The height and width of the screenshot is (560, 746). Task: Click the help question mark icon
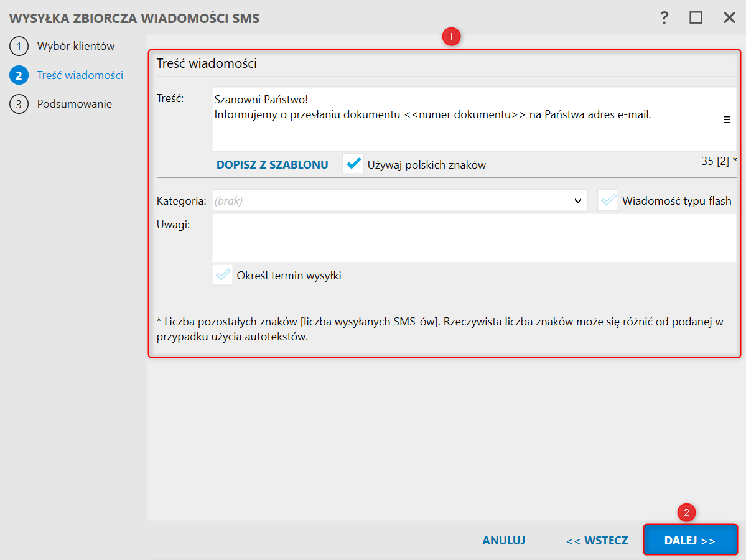pos(664,17)
